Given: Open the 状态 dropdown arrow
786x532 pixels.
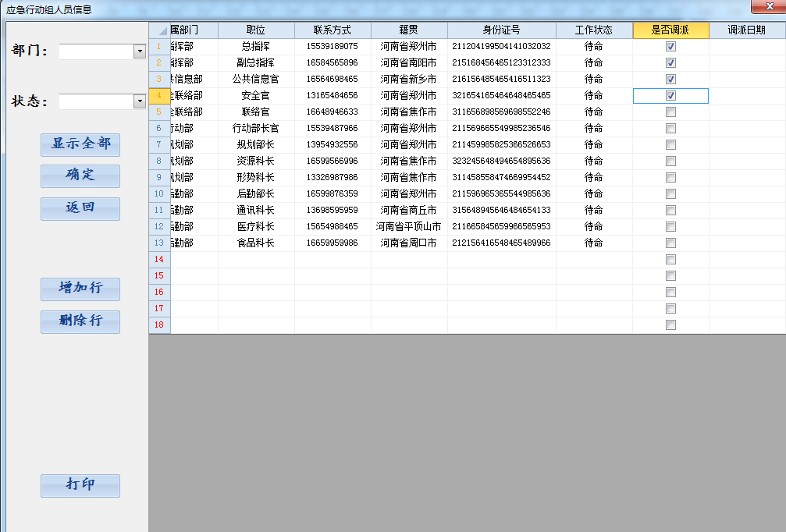Looking at the screenshot, I should (x=140, y=101).
